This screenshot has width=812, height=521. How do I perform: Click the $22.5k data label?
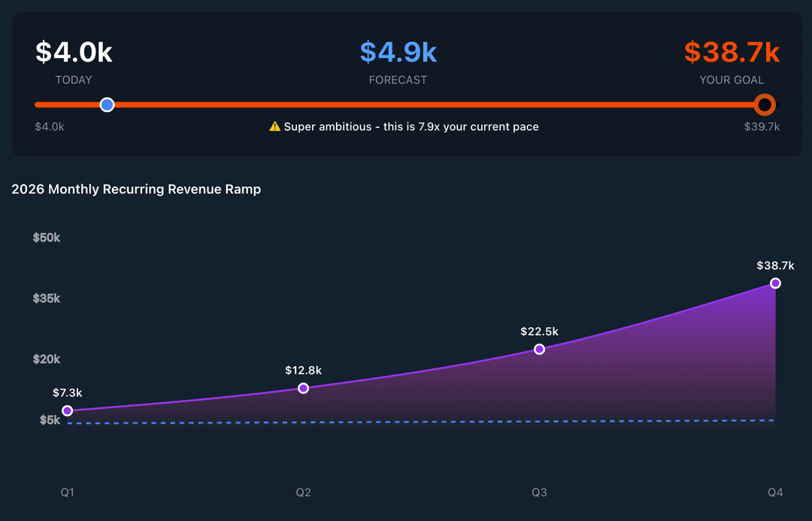click(539, 331)
